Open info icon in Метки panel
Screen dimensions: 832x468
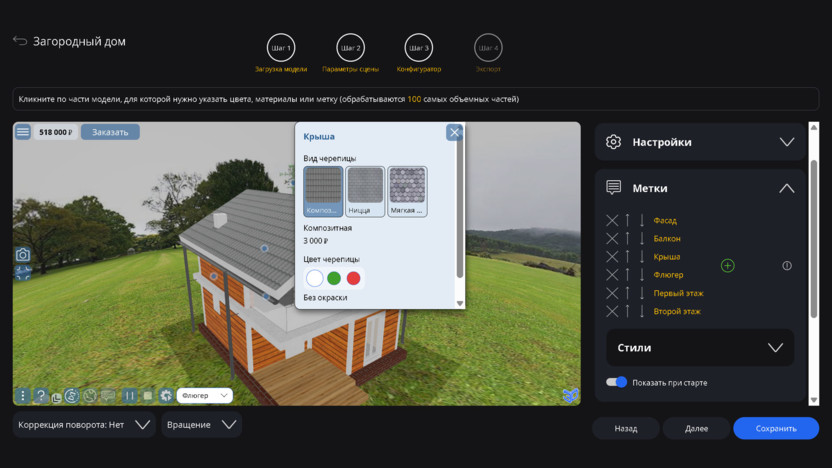click(787, 265)
